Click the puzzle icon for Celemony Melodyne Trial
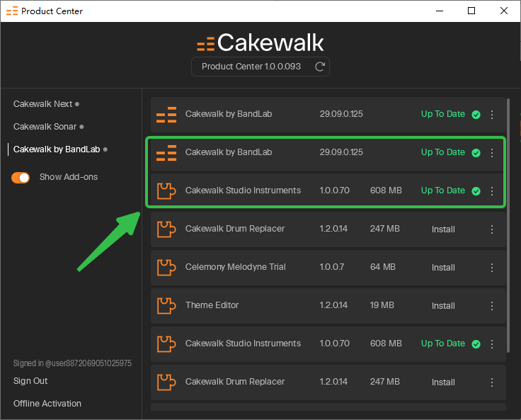 [x=166, y=267]
